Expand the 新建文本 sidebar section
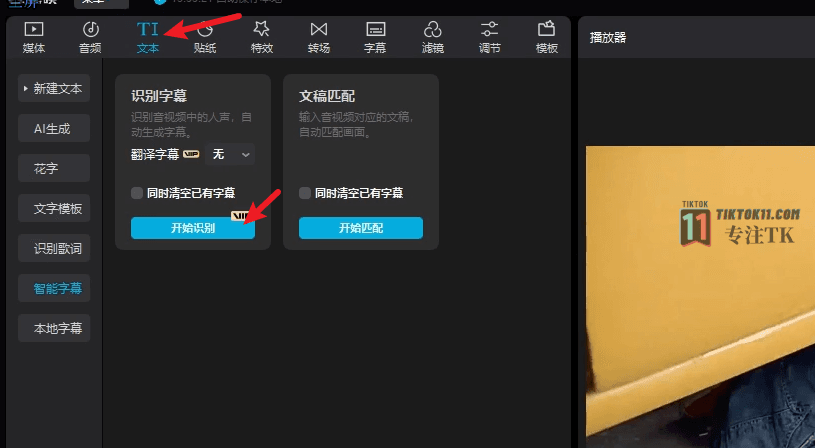Image resolution: width=815 pixels, height=448 pixels. click(54, 88)
